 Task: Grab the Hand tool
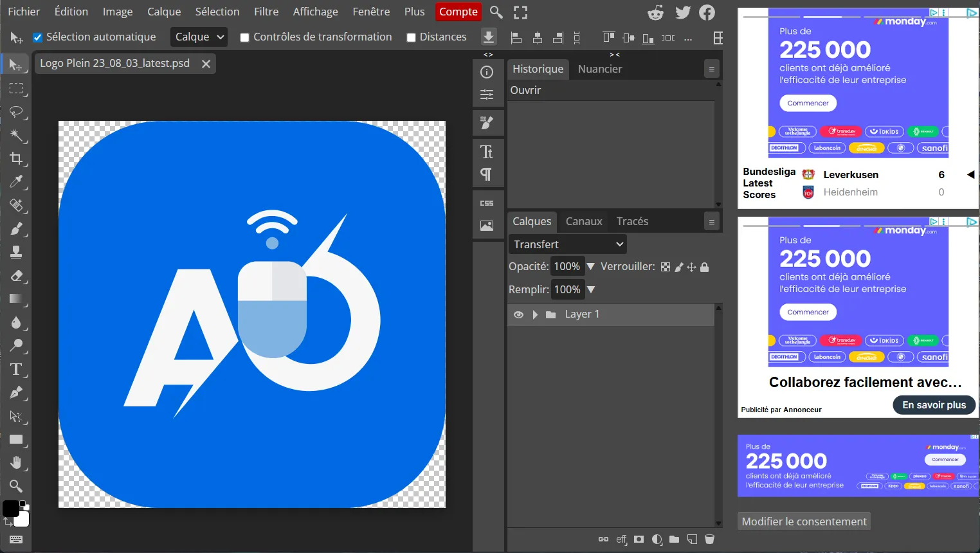(16, 462)
